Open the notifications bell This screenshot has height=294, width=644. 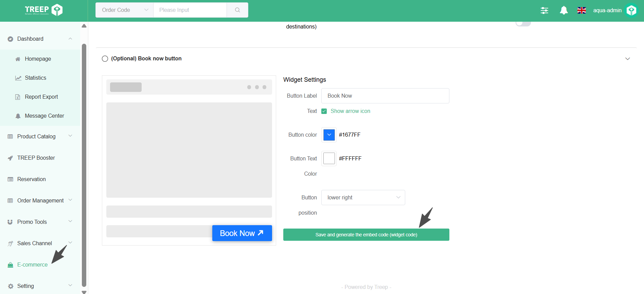tap(564, 11)
